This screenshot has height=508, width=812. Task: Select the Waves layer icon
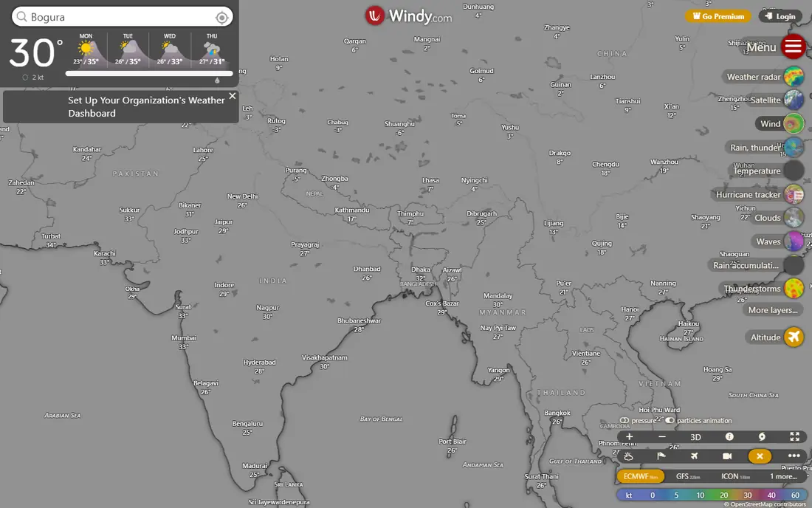click(x=794, y=241)
